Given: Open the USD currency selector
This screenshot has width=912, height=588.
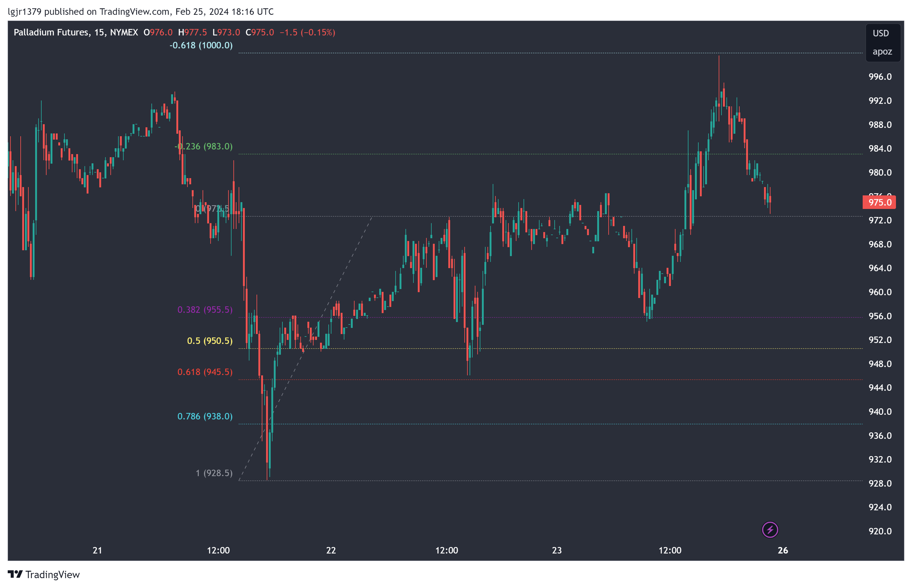Looking at the screenshot, I should click(881, 33).
